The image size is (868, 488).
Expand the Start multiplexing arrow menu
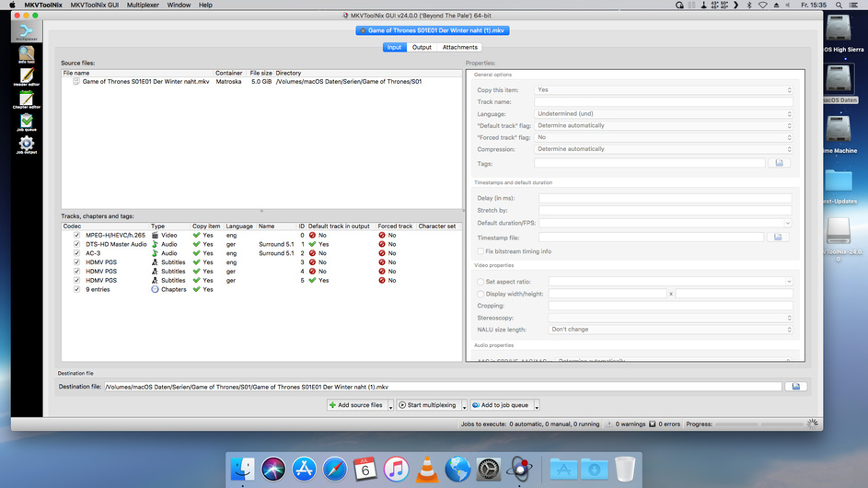pos(464,406)
